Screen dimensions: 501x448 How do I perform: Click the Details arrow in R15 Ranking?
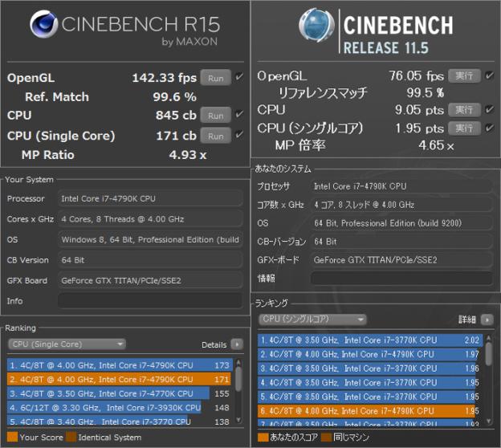(237, 344)
